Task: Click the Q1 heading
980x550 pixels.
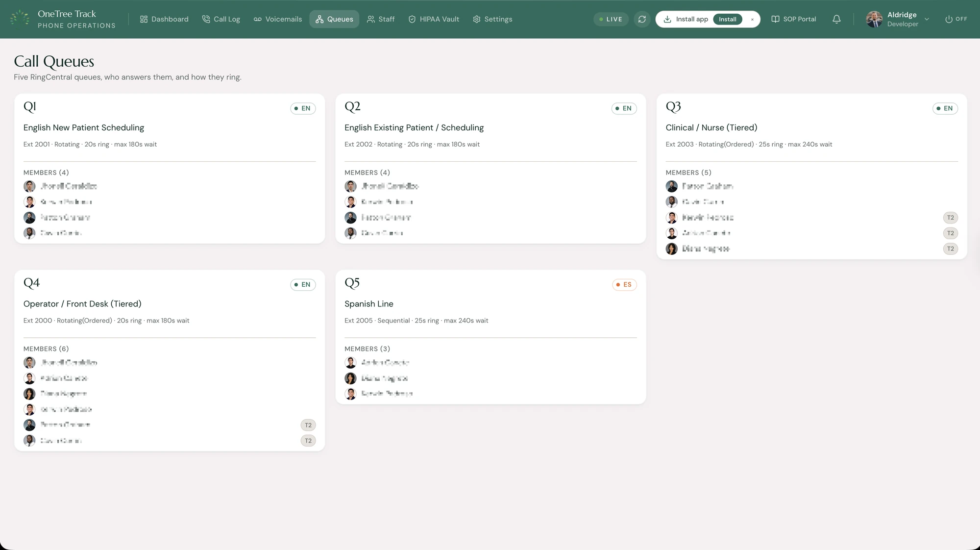Action: [x=30, y=107]
